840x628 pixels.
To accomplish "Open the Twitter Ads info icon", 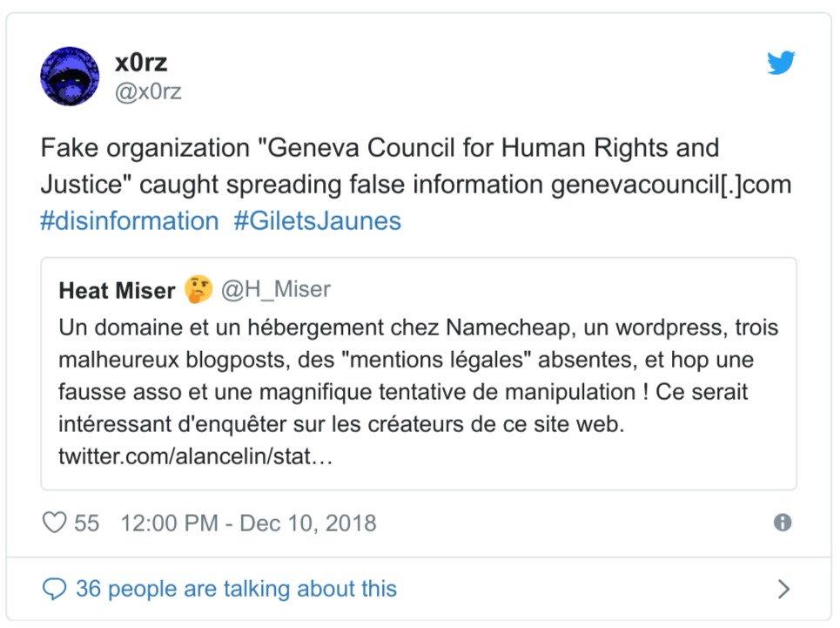I will click(x=783, y=523).
